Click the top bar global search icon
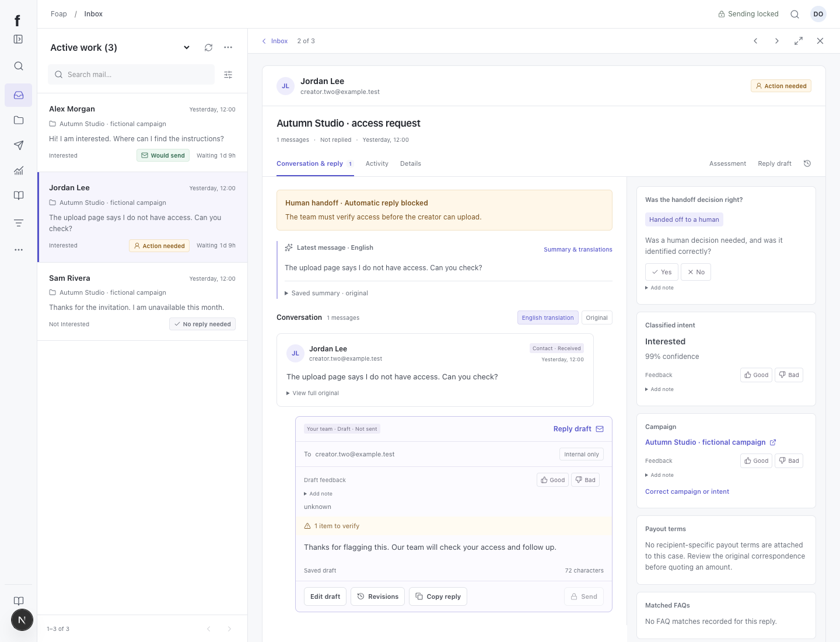 pyautogui.click(x=794, y=14)
